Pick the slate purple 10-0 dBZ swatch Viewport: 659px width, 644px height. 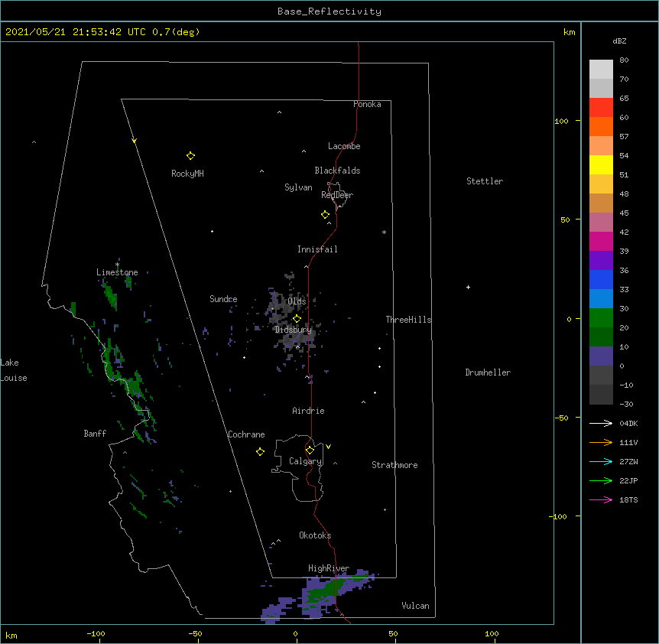(601, 356)
